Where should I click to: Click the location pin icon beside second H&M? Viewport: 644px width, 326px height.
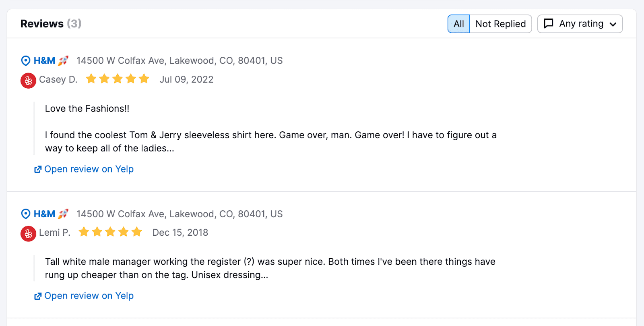point(25,214)
